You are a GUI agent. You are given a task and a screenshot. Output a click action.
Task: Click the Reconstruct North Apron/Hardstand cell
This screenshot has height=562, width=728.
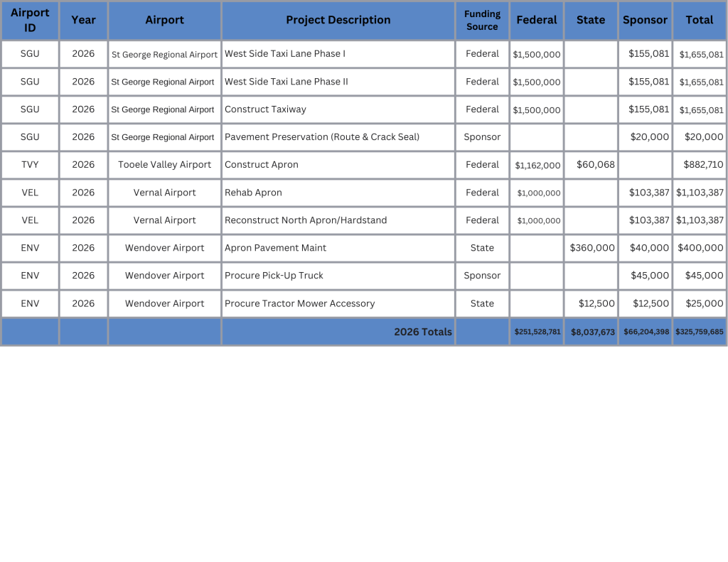pyautogui.click(x=306, y=220)
